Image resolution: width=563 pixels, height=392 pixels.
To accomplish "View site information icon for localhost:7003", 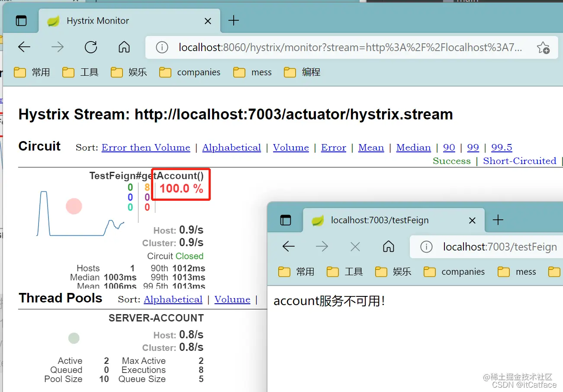I will click(426, 247).
